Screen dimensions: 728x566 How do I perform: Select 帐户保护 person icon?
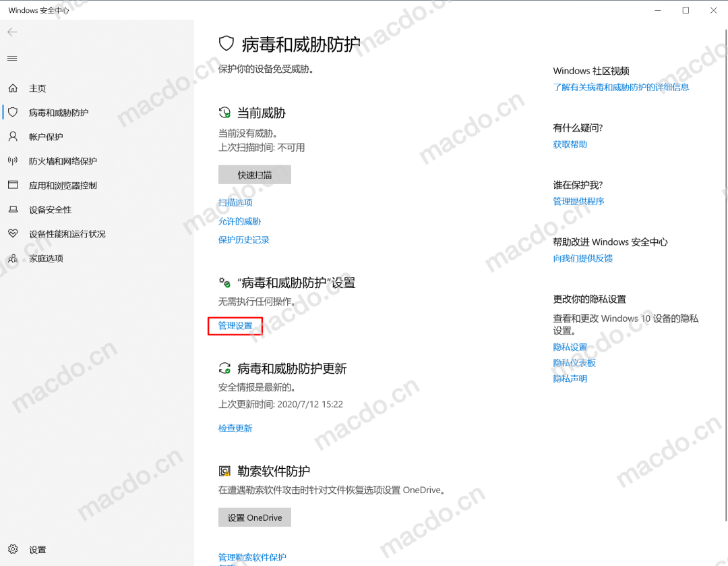[x=13, y=137]
